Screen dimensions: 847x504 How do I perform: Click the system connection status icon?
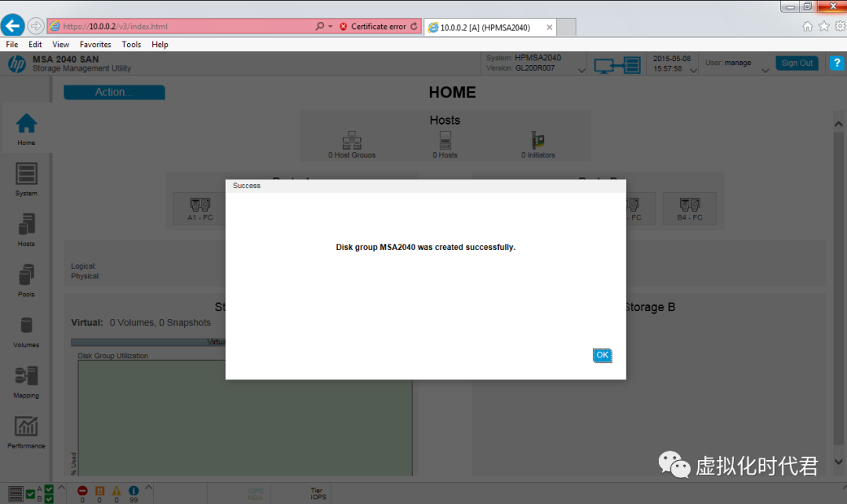click(617, 65)
